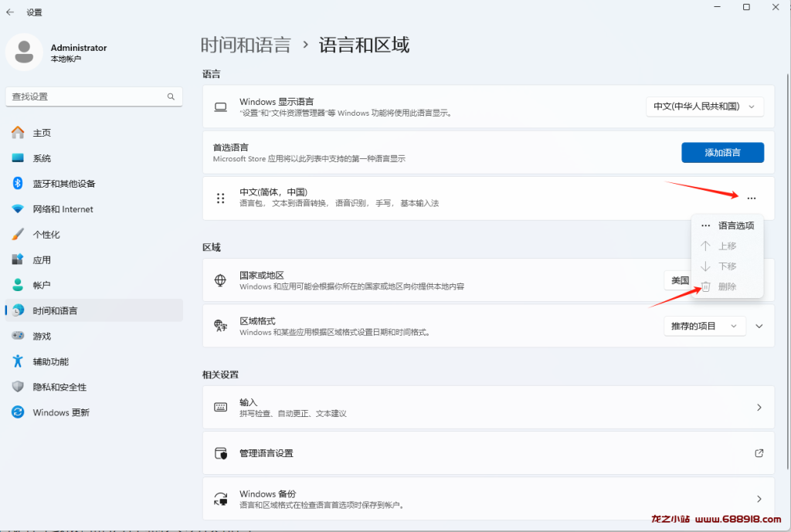Select 语言选项 in the context menu
This screenshot has width=791, height=532.
tap(727, 225)
